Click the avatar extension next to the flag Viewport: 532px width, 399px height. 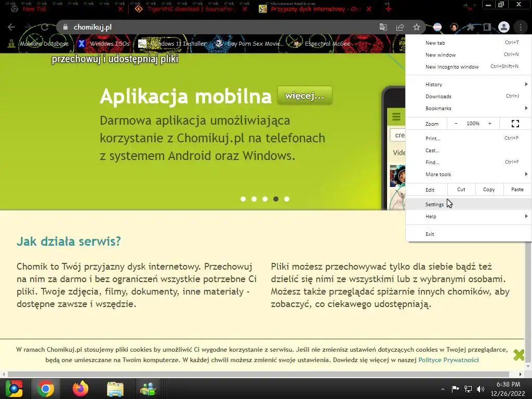(x=454, y=27)
